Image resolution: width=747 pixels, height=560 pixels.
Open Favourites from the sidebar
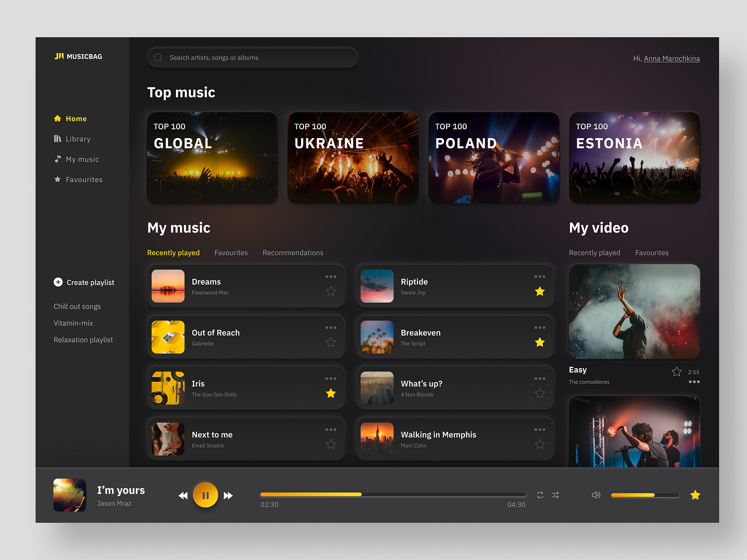84,179
